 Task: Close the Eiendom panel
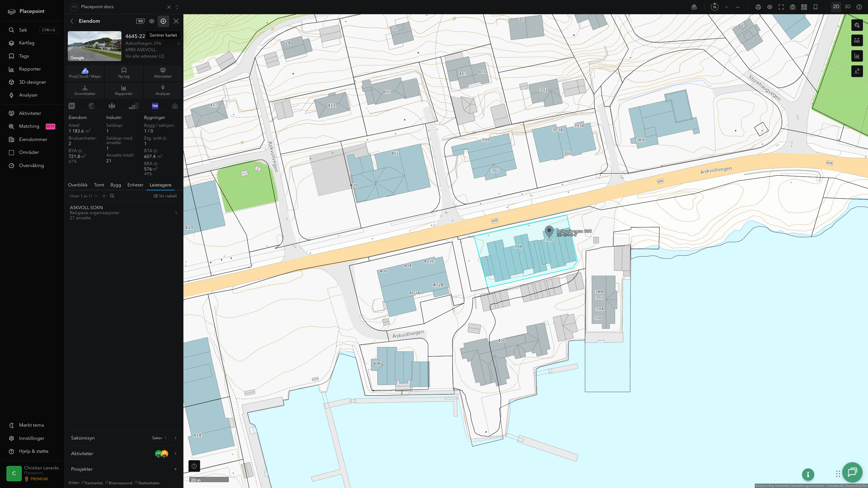click(x=176, y=21)
